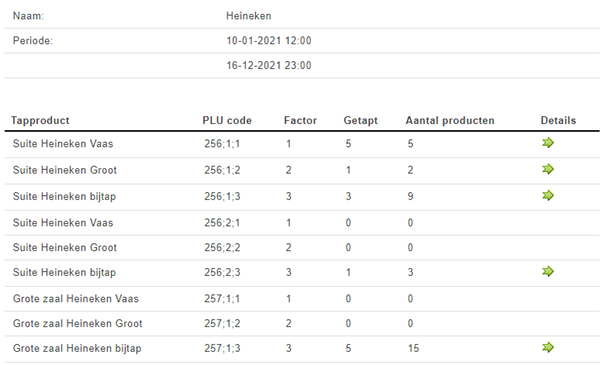Open details arrow for PLU 257;1;3

click(548, 348)
